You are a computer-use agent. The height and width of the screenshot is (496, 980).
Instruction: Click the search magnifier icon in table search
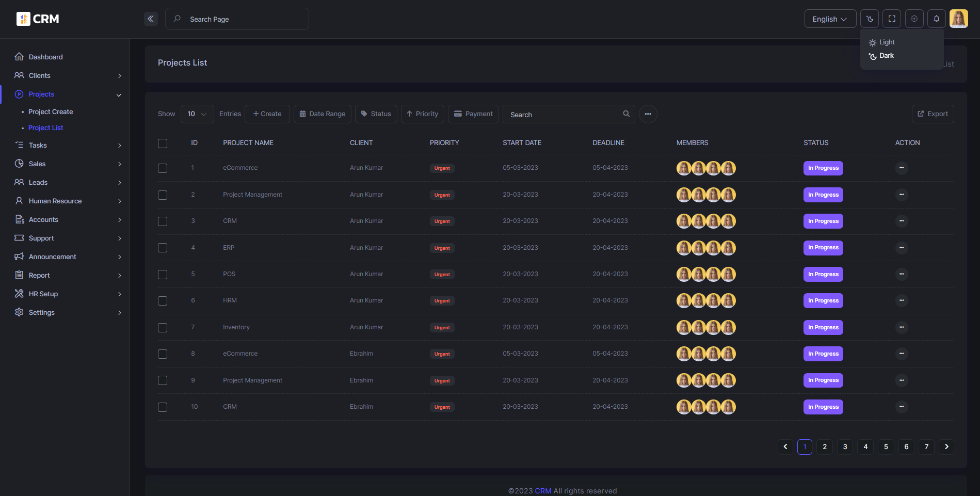click(626, 114)
